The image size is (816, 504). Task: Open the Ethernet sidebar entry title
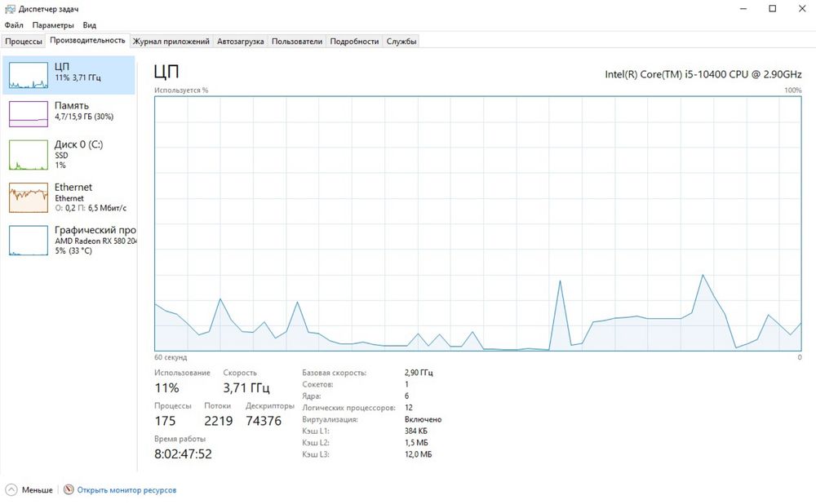point(73,188)
